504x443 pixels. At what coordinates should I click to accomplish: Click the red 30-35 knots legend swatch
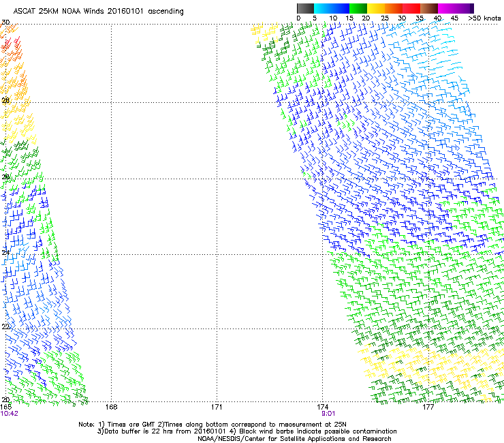pos(411,8)
